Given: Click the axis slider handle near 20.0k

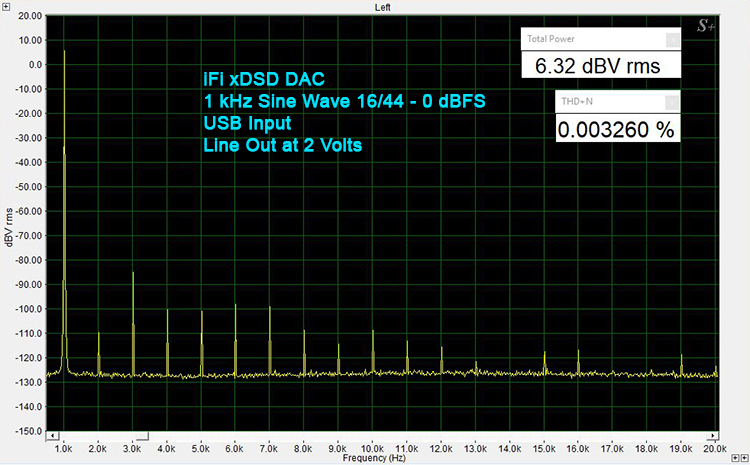Looking at the screenshot, I should [714, 436].
